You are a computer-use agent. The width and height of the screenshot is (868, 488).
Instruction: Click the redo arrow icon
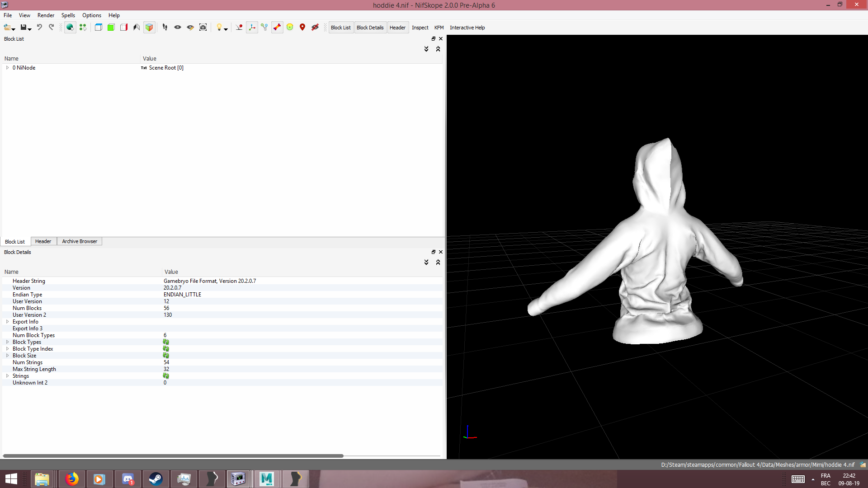[51, 28]
